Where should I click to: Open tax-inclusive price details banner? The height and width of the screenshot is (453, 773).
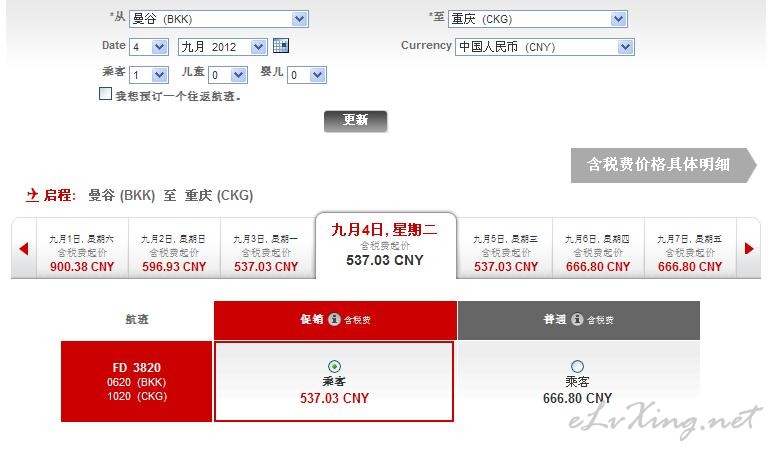pyautogui.click(x=663, y=165)
